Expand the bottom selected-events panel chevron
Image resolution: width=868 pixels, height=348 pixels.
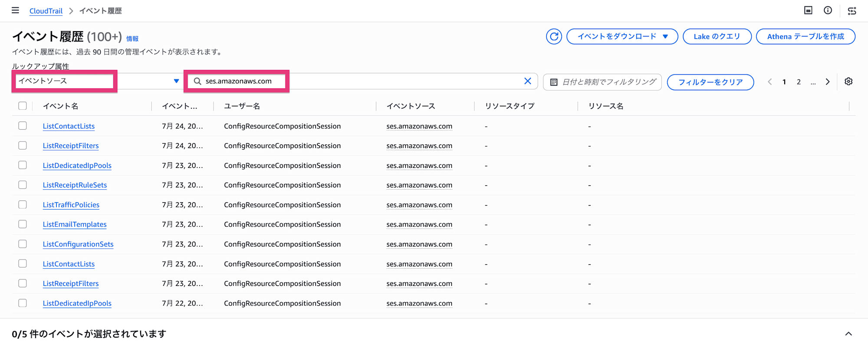(x=848, y=334)
